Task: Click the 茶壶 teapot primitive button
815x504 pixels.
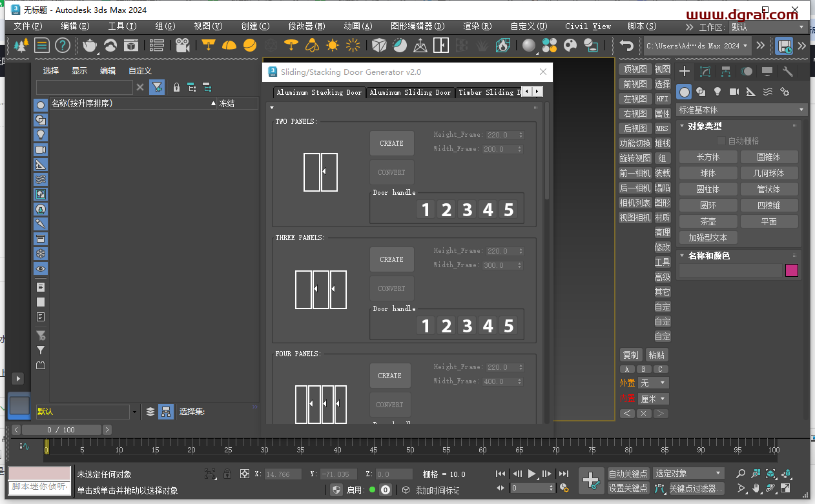Action: (x=708, y=221)
